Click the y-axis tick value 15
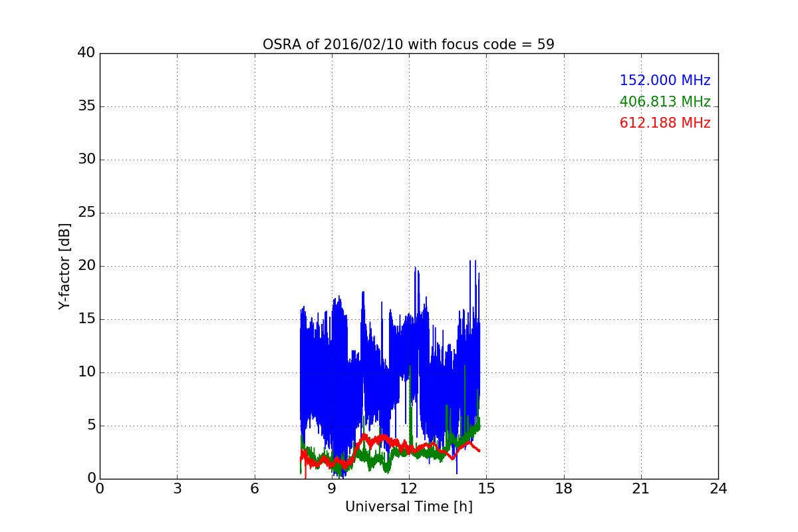The width and height of the screenshot is (798, 532). tap(86, 319)
